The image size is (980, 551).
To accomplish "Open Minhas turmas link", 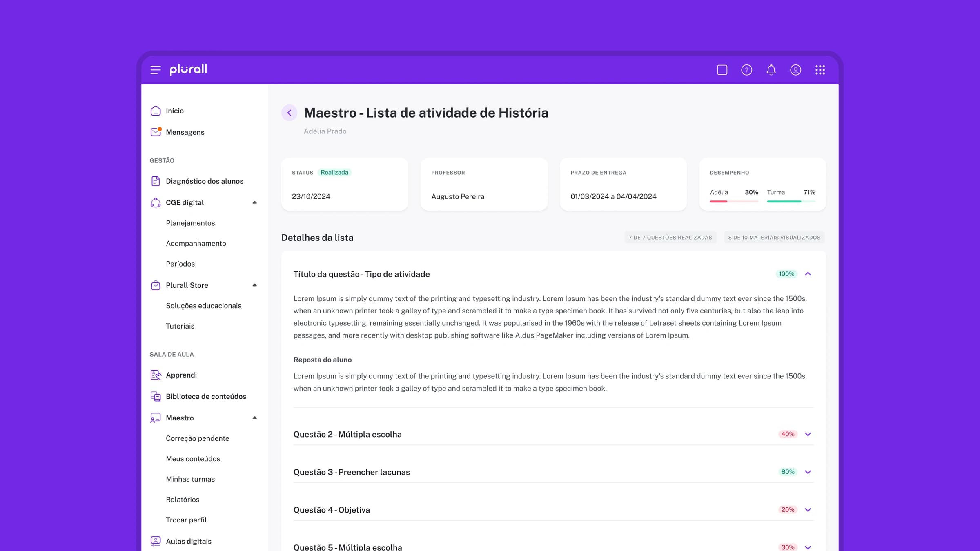I will coord(190,479).
